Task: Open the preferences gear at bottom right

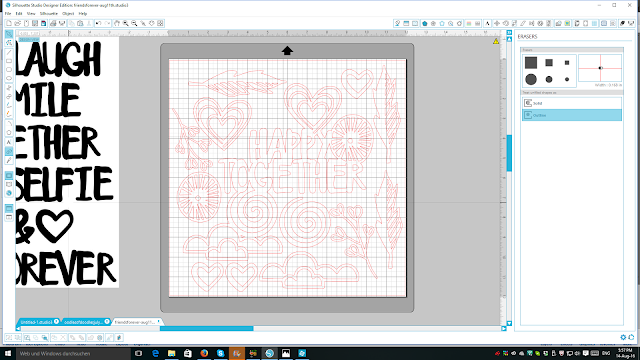Action: (x=623, y=337)
